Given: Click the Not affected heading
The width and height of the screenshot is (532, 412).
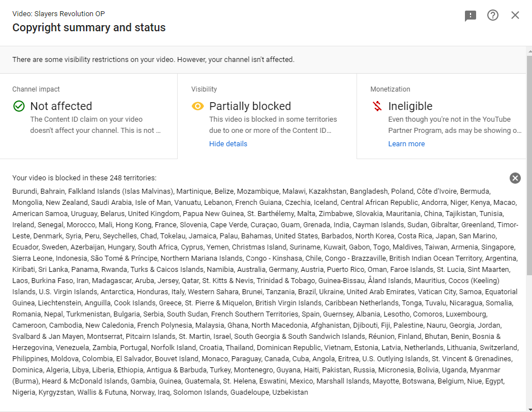Looking at the screenshot, I should click(x=61, y=106).
